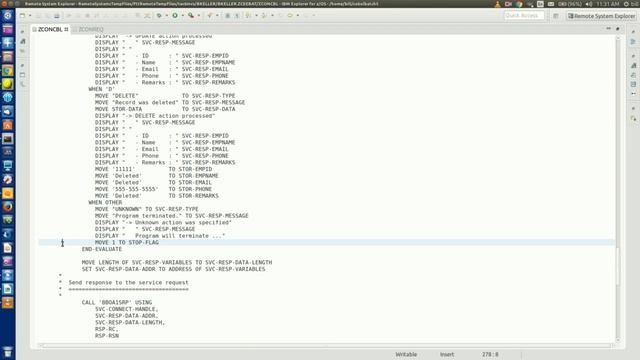Click the Open Perspective icon
The width and height of the screenshot is (640, 360).
[556, 16]
